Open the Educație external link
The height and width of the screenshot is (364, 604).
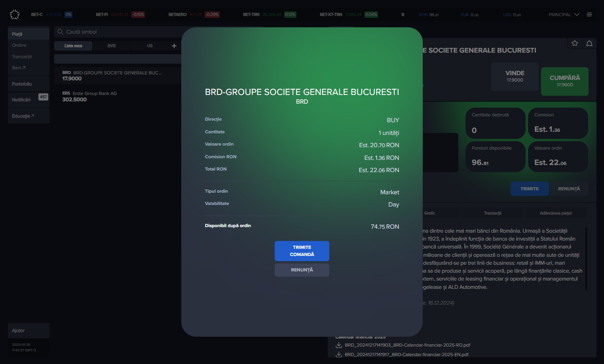(x=28, y=116)
